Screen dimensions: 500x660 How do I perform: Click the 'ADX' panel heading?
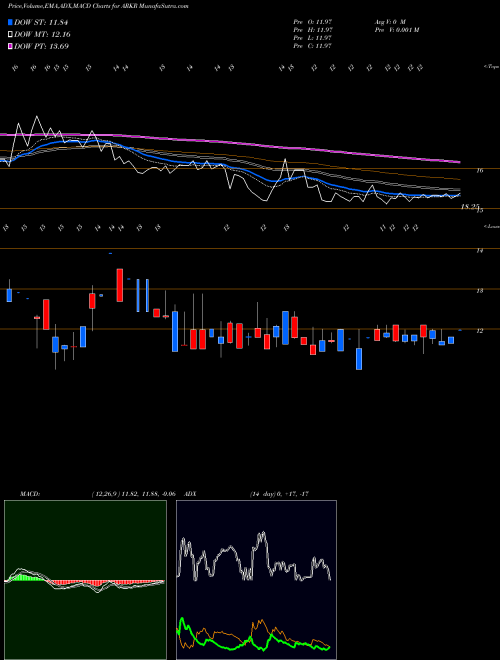coord(191,494)
